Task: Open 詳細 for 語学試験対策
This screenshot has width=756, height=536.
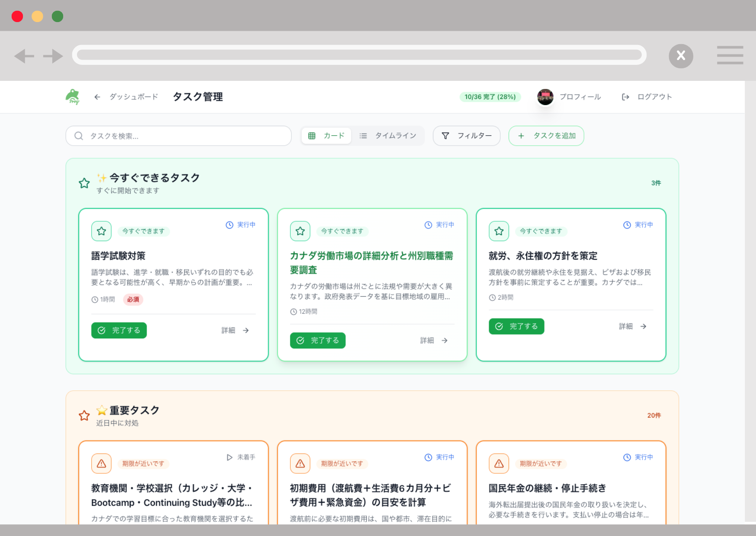Action: [x=236, y=330]
